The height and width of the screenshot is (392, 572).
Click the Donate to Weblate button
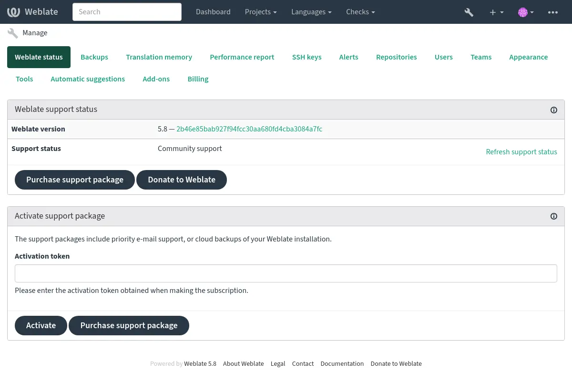[x=182, y=180]
